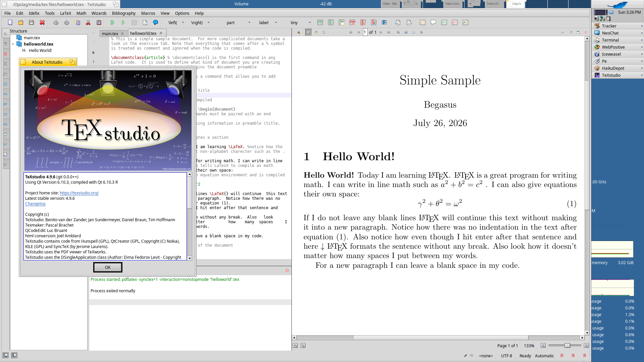
Task: Click the About dialog vertical scrollbar
Action: tap(190, 216)
